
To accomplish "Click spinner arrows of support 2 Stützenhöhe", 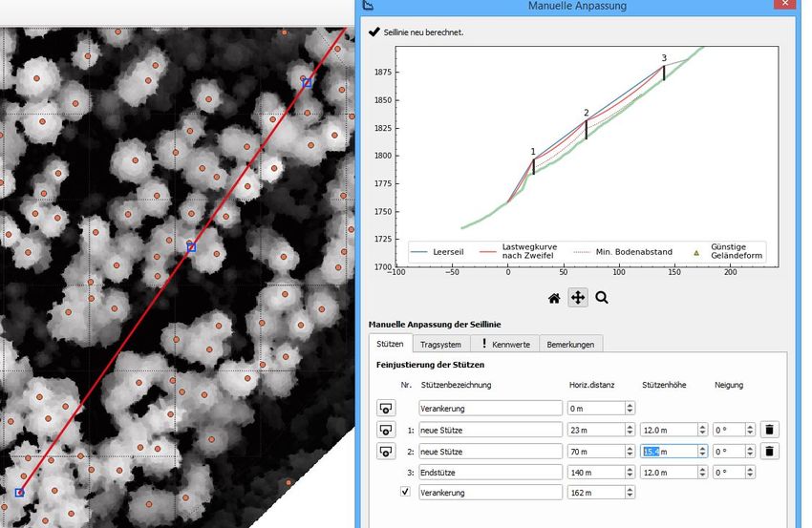I will tap(701, 451).
